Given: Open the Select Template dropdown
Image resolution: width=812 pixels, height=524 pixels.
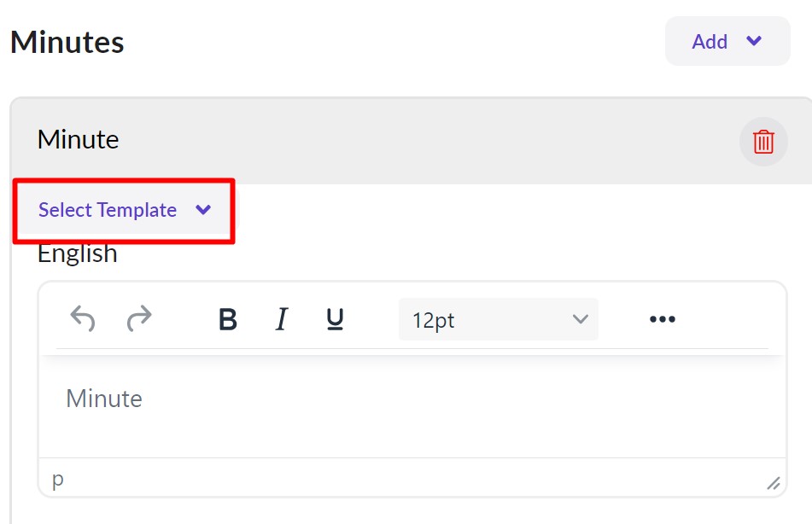Looking at the screenshot, I should [124, 210].
